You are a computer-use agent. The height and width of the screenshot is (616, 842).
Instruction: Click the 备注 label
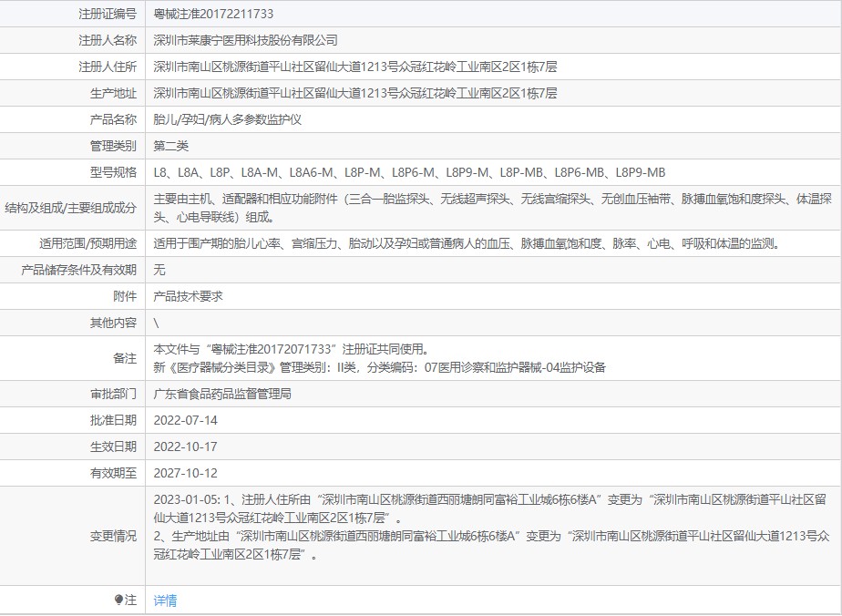coord(125,358)
